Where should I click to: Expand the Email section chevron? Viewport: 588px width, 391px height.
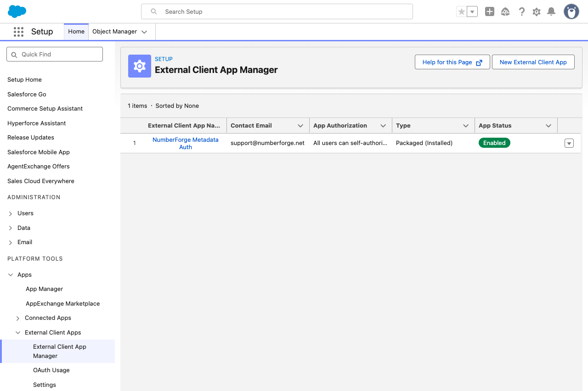click(11, 242)
